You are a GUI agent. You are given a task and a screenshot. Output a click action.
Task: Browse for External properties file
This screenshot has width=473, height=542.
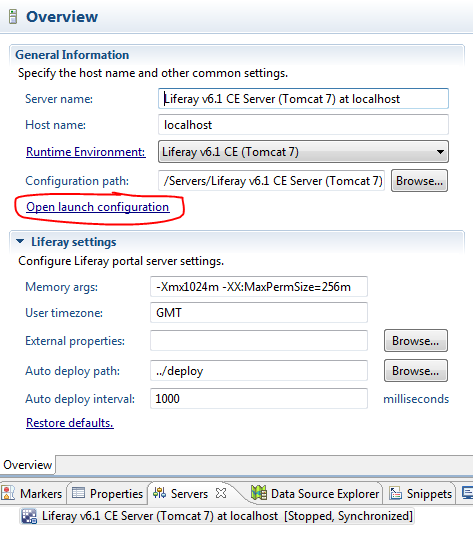click(x=416, y=341)
